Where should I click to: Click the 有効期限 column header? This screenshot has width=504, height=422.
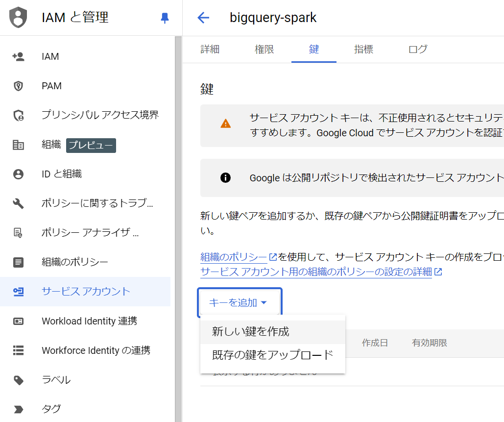(430, 343)
